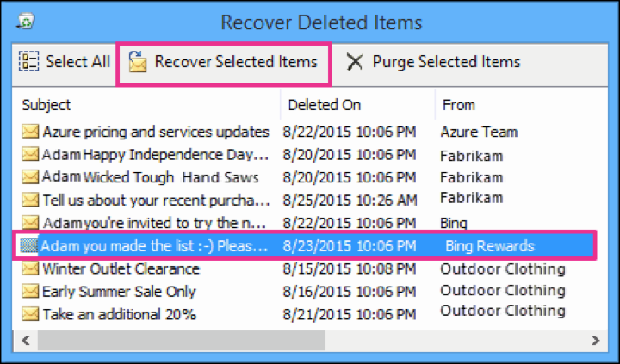620x364 pixels.
Task: Sort by the Subject column header
Action: point(47,105)
